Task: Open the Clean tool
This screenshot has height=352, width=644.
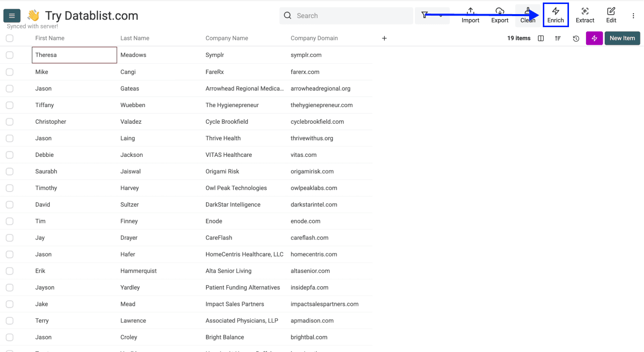Action: click(527, 15)
